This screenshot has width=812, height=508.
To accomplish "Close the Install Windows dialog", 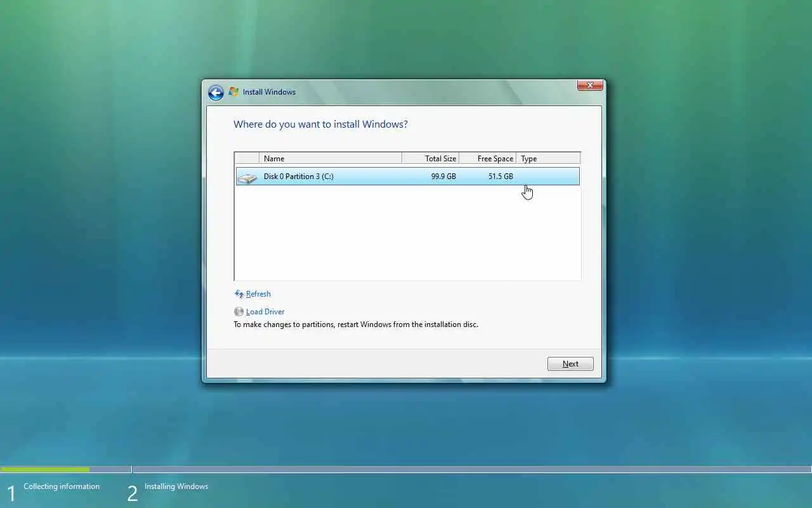I will point(590,85).
